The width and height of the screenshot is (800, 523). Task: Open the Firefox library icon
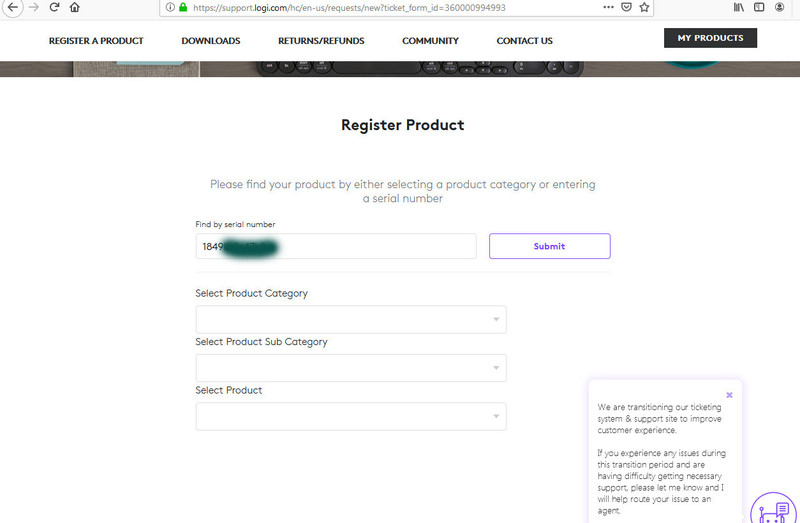739,7
